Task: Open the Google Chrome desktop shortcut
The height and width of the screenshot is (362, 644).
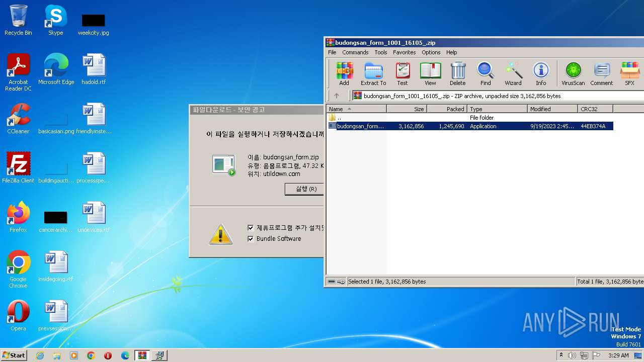Action: pos(18,269)
